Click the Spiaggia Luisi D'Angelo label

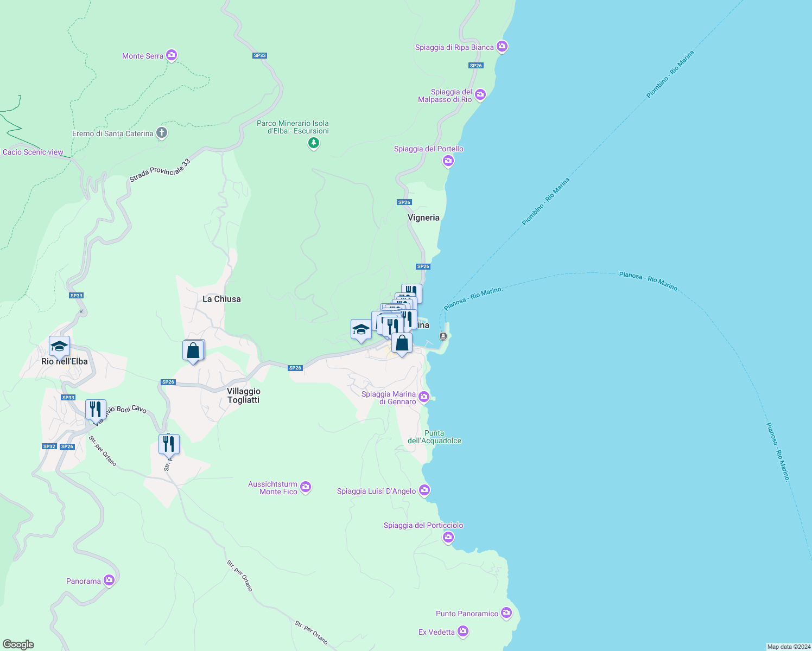[377, 491]
